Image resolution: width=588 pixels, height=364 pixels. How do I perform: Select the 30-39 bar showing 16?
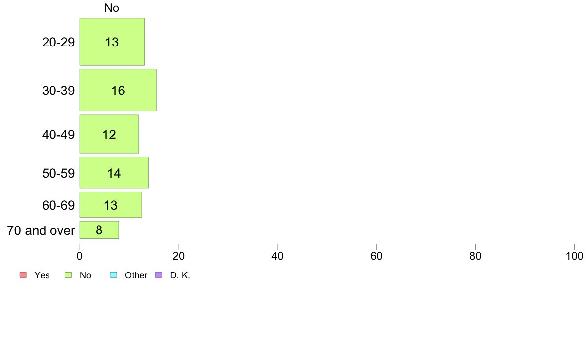pos(118,90)
